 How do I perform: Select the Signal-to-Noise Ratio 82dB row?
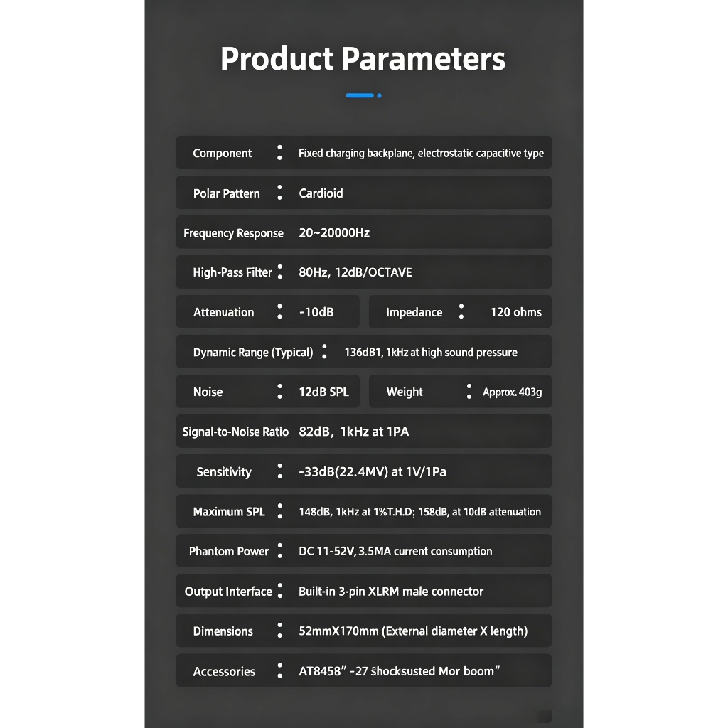tap(363, 432)
